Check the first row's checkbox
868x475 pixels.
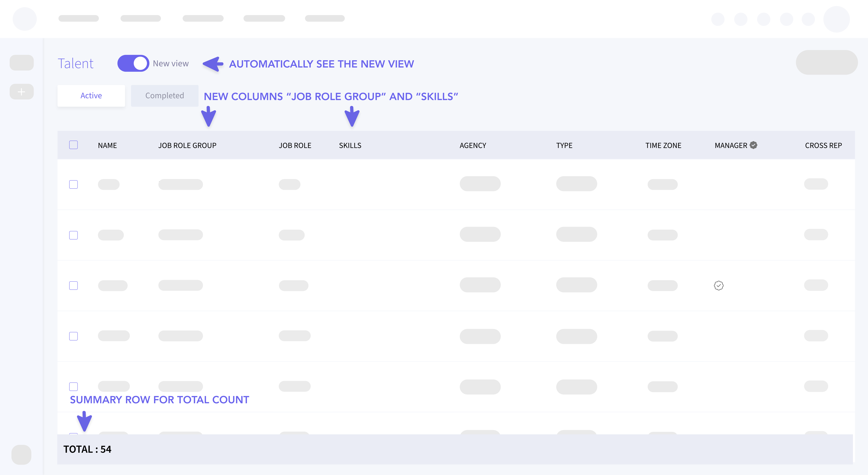click(73, 185)
